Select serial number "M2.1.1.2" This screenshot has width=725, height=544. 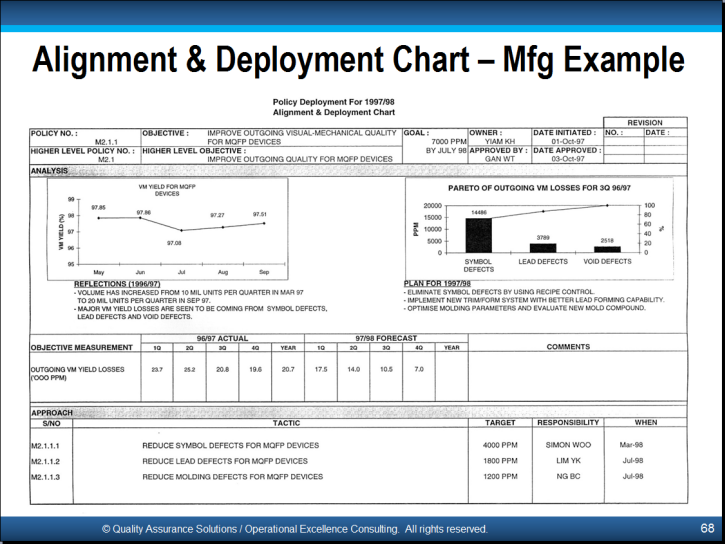coord(45,461)
